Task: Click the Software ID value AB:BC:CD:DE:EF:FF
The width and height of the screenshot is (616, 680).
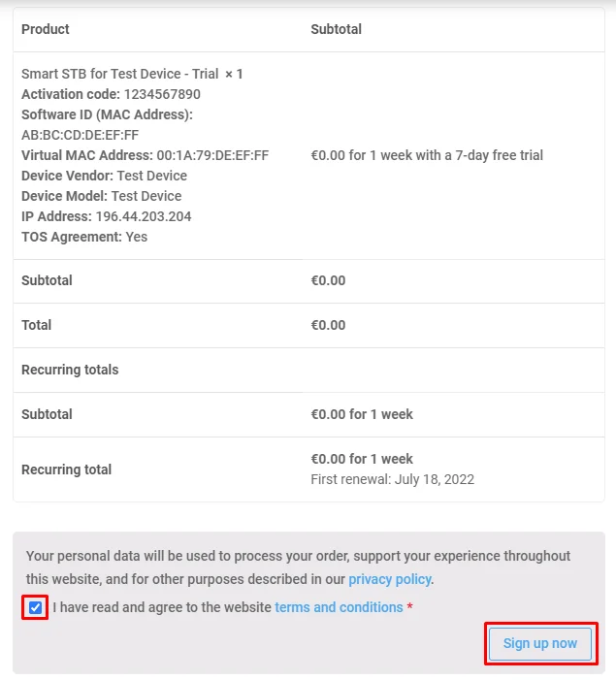Action: click(x=80, y=135)
